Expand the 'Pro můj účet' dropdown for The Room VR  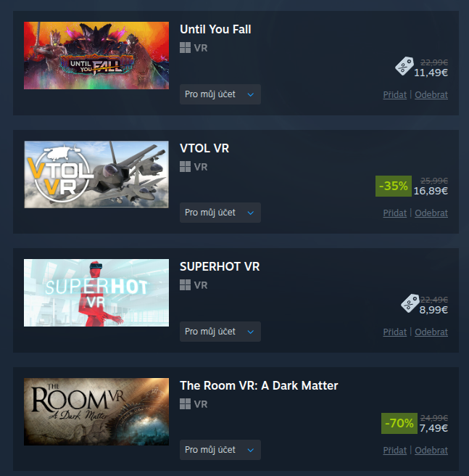pos(220,450)
